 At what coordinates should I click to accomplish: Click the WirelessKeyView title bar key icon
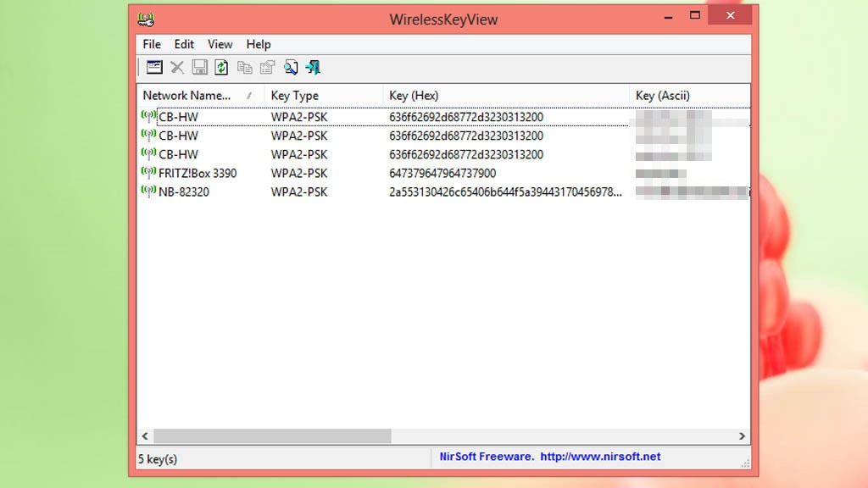pos(145,18)
